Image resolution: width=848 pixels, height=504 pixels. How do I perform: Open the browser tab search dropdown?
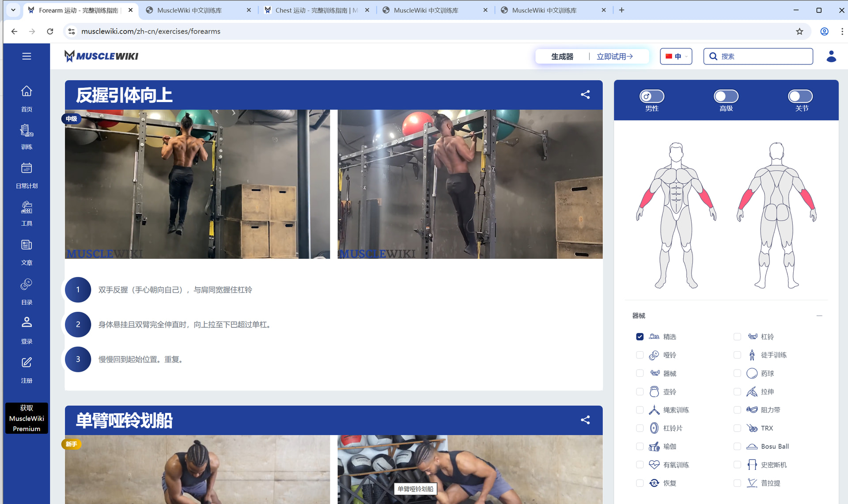click(13, 10)
